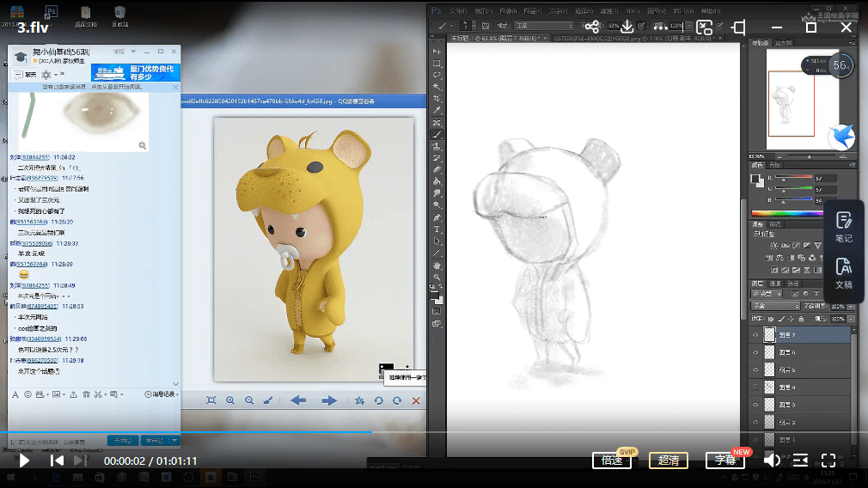The image size is (868, 488).
Task: Mute the video player volume
Action: click(772, 461)
